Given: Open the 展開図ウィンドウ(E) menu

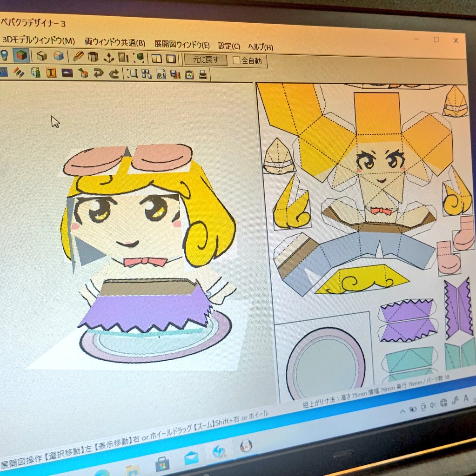Looking at the screenshot, I should (182, 45).
